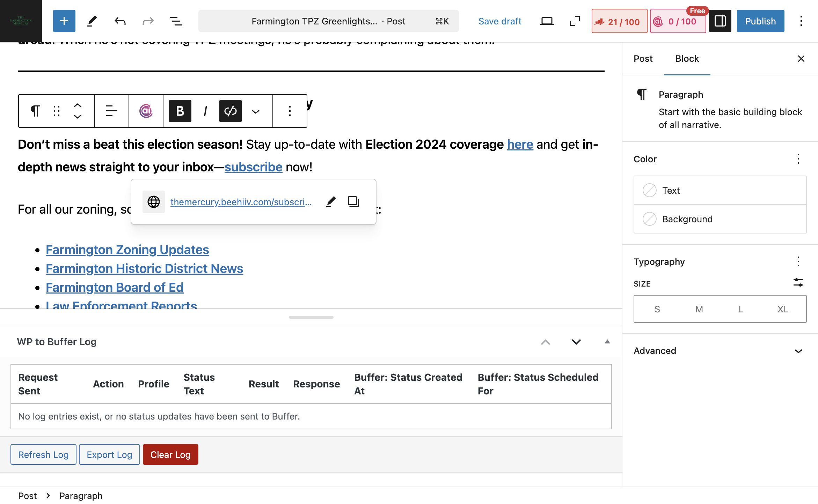This screenshot has width=818, height=504.
Task: Select Post in the breadcrumb
Action: click(x=27, y=496)
